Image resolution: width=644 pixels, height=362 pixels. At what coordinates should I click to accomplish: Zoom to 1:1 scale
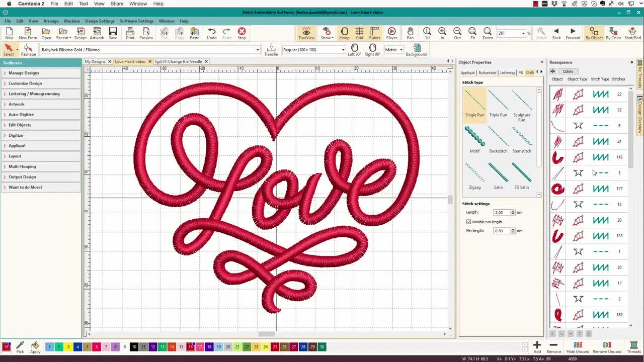tap(427, 34)
